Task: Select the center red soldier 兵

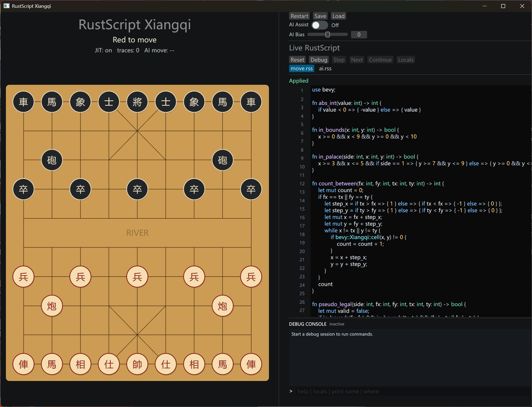Action: (137, 277)
